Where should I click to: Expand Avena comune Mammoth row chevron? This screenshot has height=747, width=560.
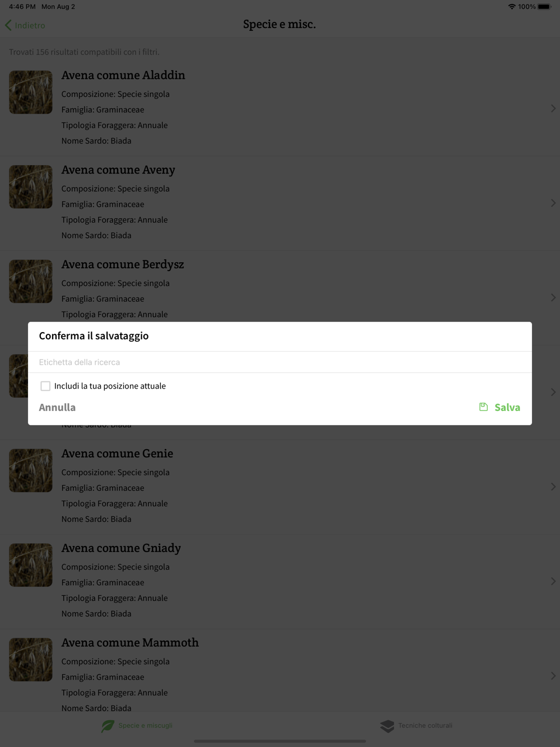click(x=553, y=676)
